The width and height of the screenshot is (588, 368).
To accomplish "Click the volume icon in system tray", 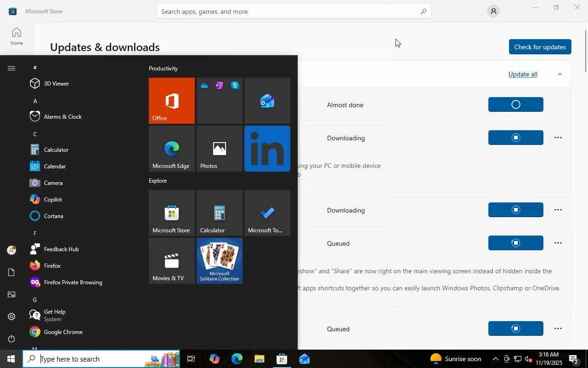I will tap(529, 359).
